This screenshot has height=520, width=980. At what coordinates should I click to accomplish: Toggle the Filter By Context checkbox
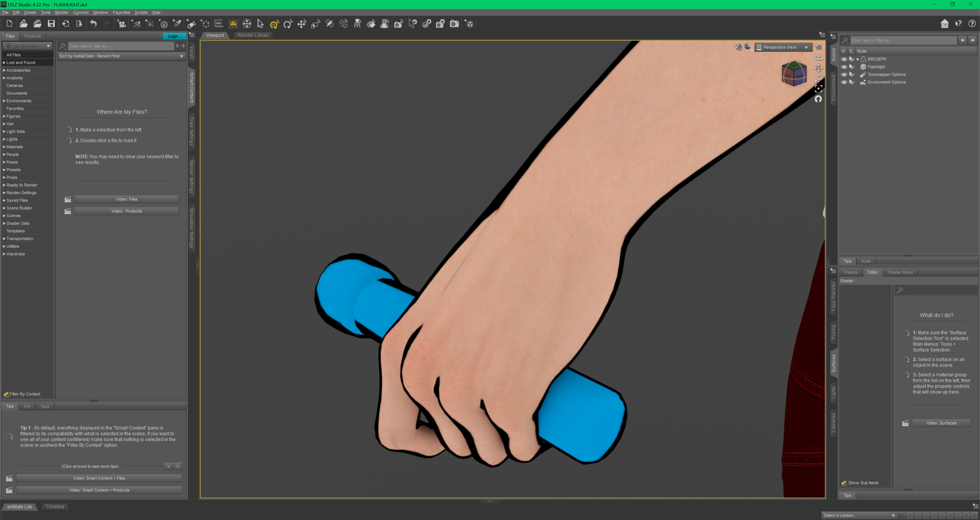(x=6, y=394)
